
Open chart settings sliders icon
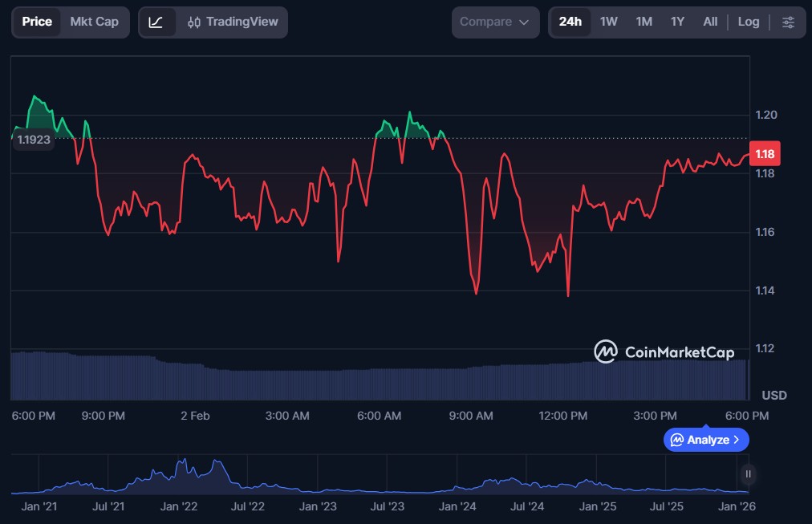point(788,22)
